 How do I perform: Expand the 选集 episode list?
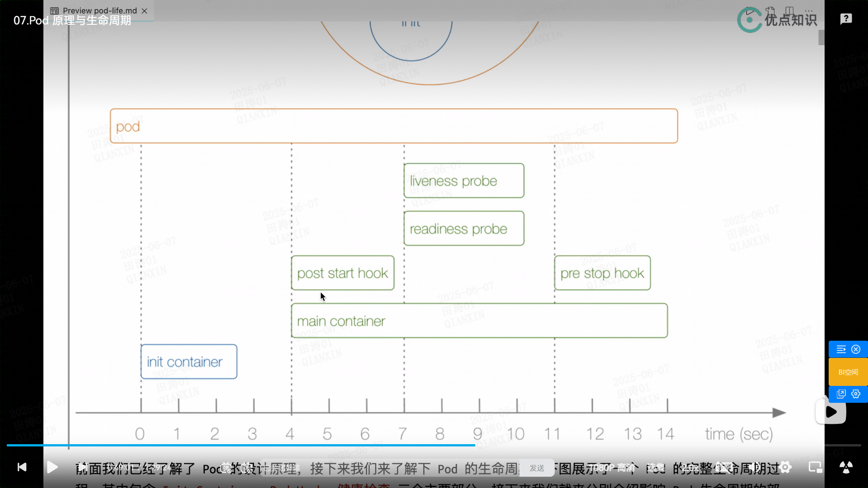click(655, 467)
